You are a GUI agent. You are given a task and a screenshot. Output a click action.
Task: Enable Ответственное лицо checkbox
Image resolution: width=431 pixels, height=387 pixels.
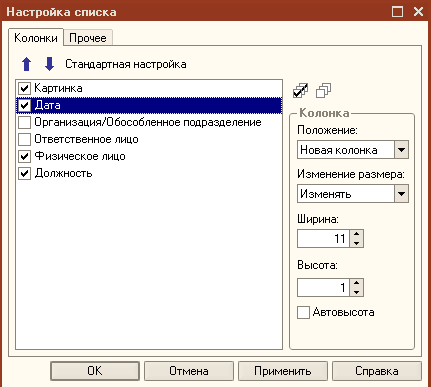(24, 139)
